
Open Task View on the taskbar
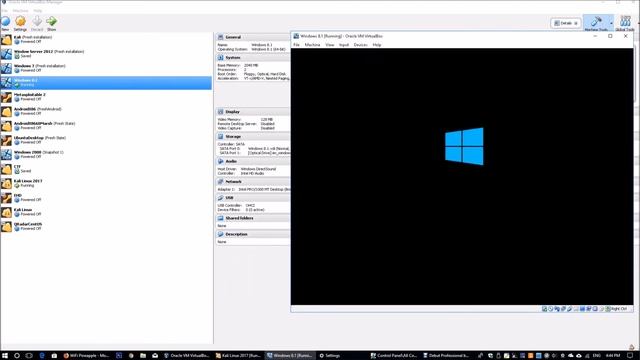(29, 356)
